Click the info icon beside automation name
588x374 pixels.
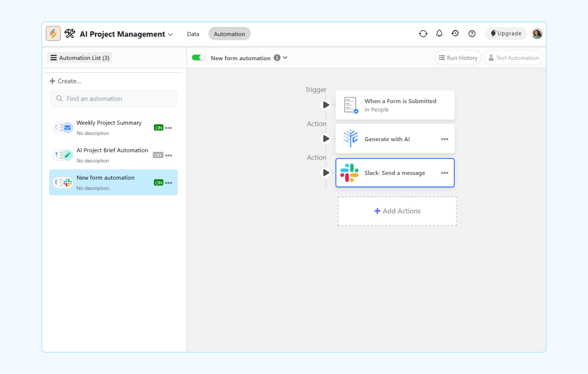coord(277,58)
